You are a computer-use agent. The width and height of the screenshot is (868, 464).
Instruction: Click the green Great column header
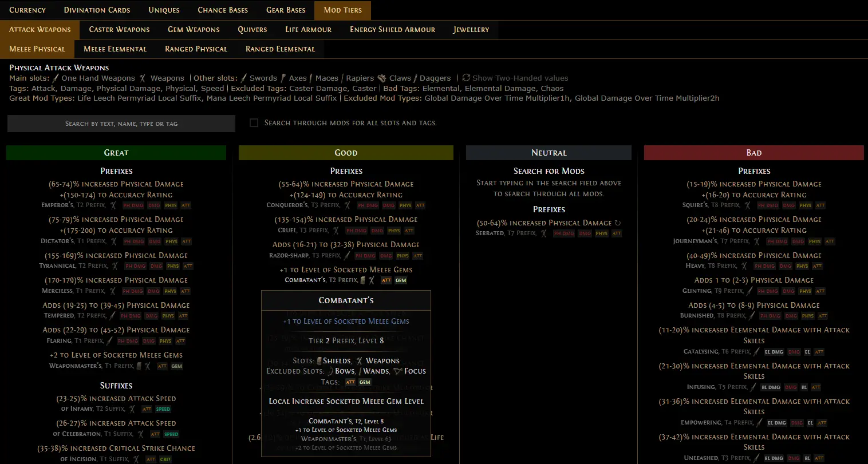(x=116, y=153)
